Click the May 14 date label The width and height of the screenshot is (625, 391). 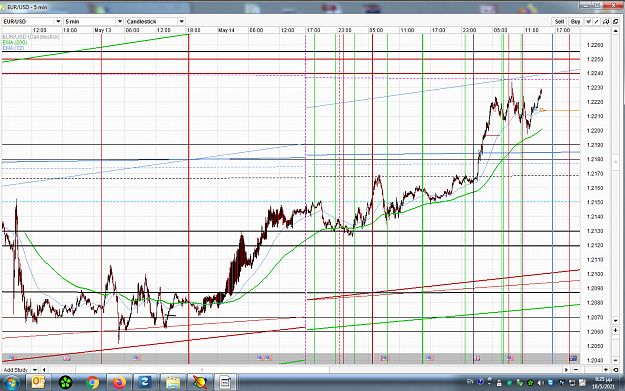tap(226, 30)
